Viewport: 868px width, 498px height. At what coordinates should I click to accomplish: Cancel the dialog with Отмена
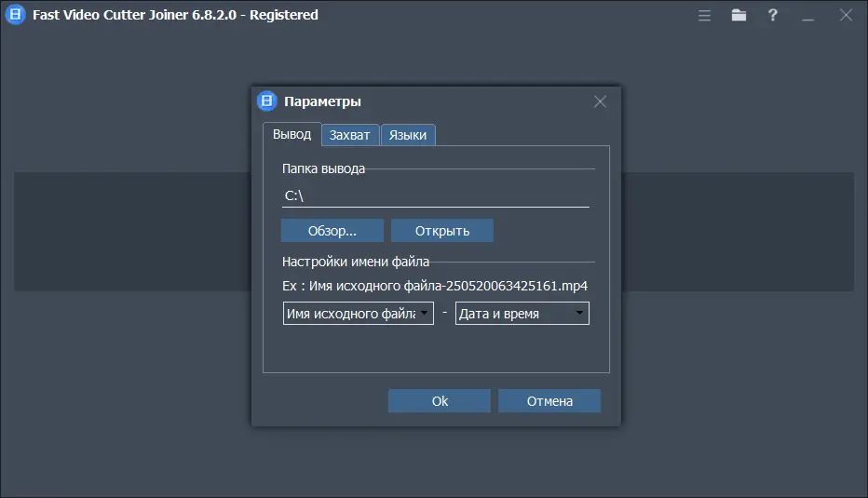tap(549, 401)
